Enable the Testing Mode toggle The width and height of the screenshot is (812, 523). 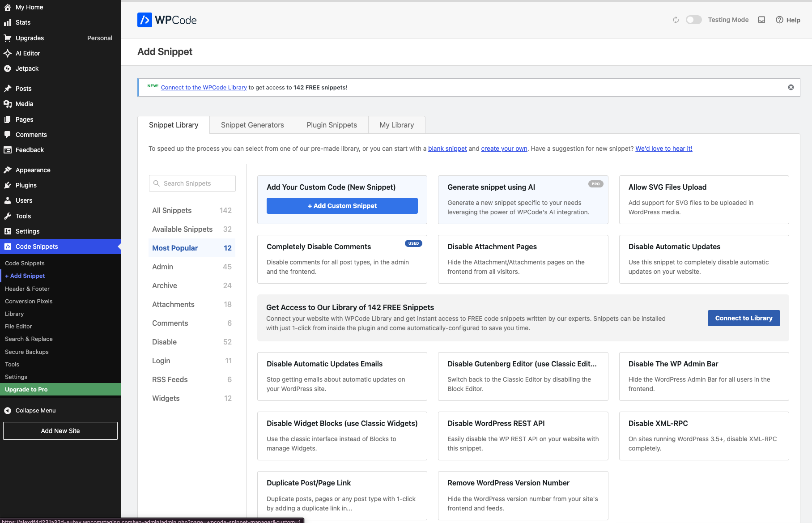click(694, 20)
